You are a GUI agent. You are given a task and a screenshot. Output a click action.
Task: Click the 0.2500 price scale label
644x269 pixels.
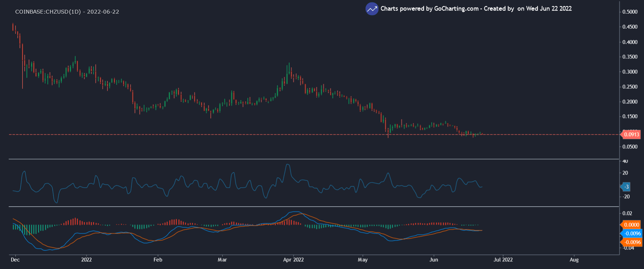[x=630, y=87]
